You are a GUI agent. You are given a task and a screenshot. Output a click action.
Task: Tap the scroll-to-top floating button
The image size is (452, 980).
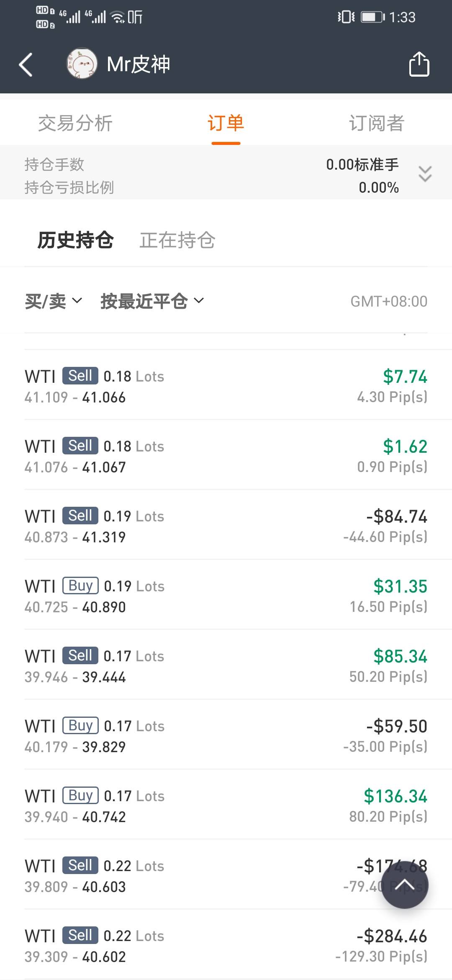[405, 885]
